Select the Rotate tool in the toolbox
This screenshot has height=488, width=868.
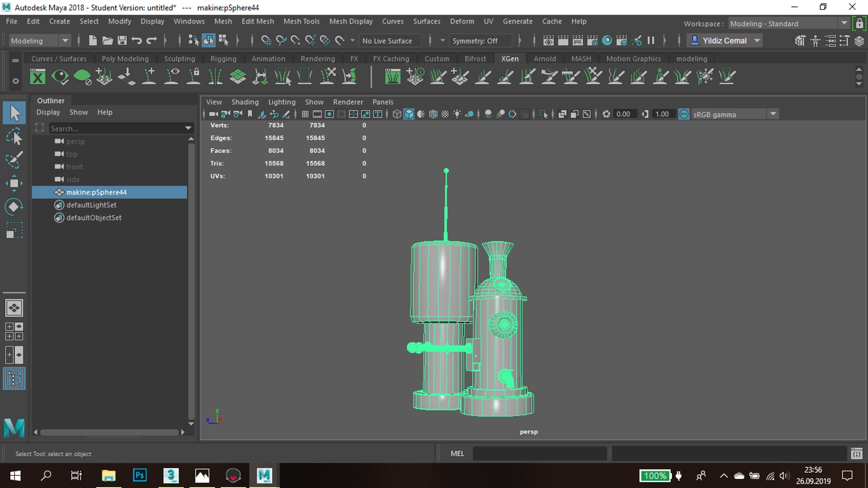click(x=14, y=207)
